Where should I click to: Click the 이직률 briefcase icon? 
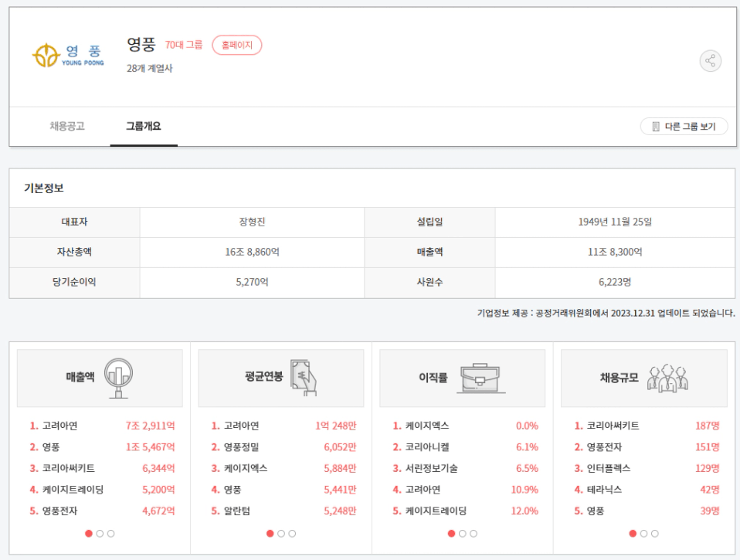[x=480, y=378]
